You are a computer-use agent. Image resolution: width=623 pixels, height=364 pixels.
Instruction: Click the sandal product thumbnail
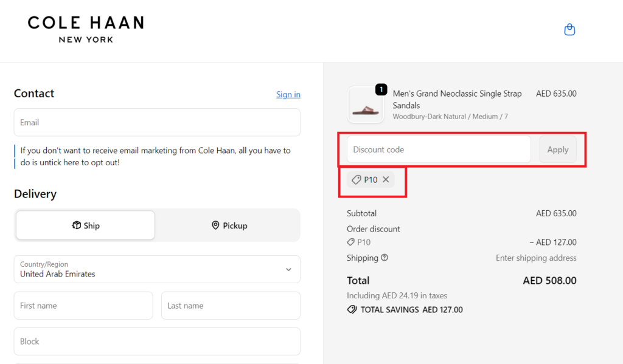click(x=366, y=105)
